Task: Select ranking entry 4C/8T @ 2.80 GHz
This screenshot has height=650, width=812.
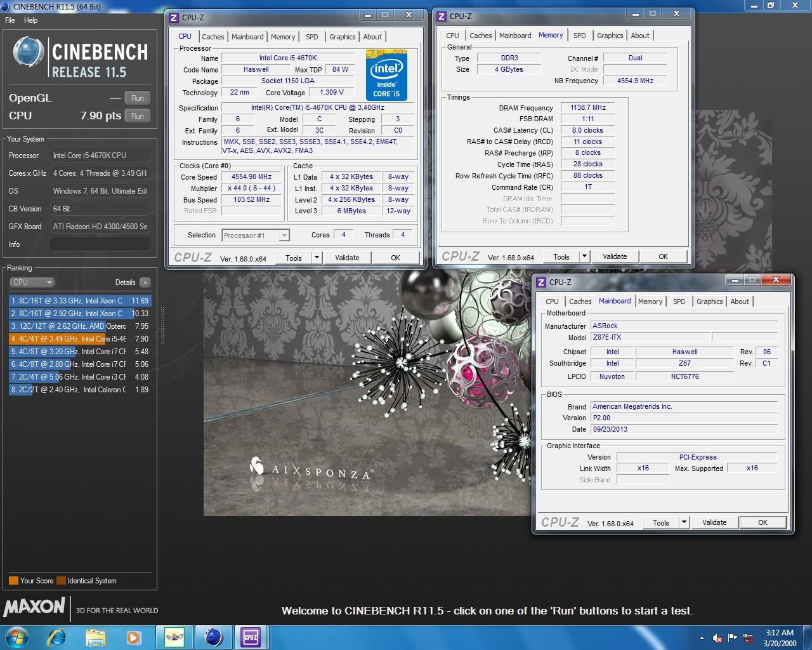Action: coord(80,364)
